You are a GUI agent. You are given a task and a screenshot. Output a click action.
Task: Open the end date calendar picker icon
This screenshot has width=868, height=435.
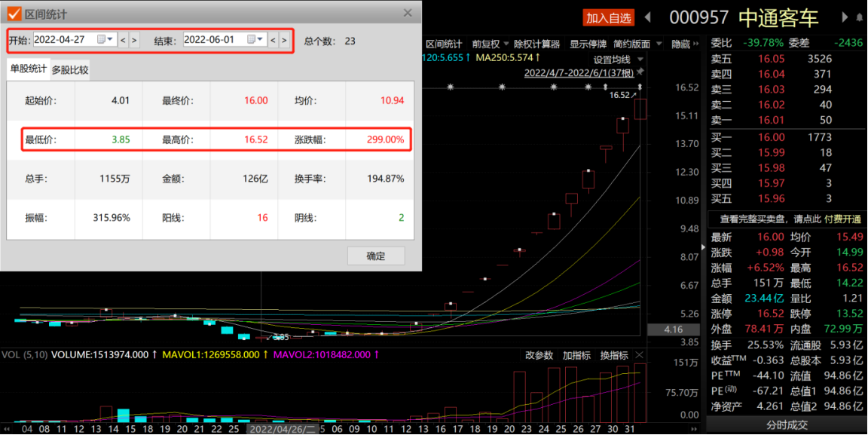255,39
